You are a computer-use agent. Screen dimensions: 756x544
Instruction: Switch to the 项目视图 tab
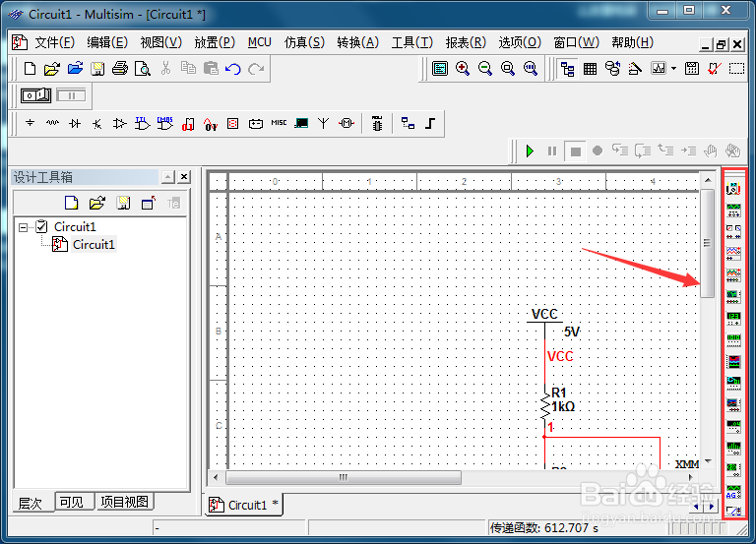click(124, 502)
